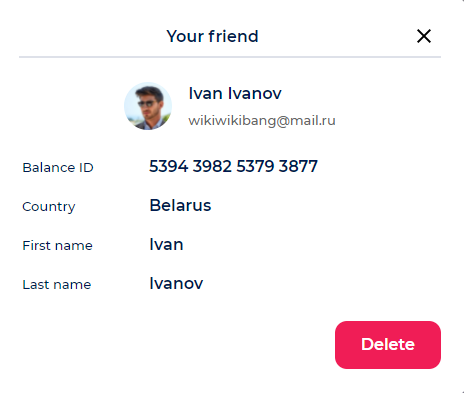Click the first digit group 5394
464x393 pixels.
tap(169, 166)
